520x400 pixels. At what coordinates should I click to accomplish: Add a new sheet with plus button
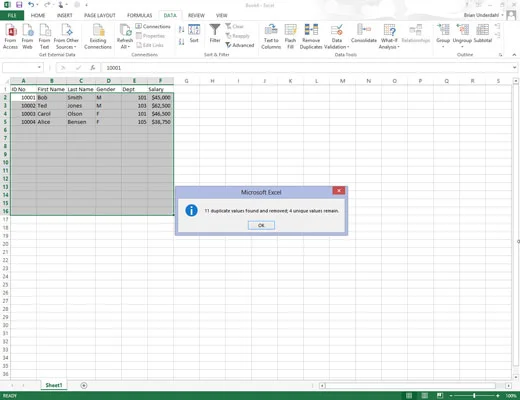tap(84, 385)
